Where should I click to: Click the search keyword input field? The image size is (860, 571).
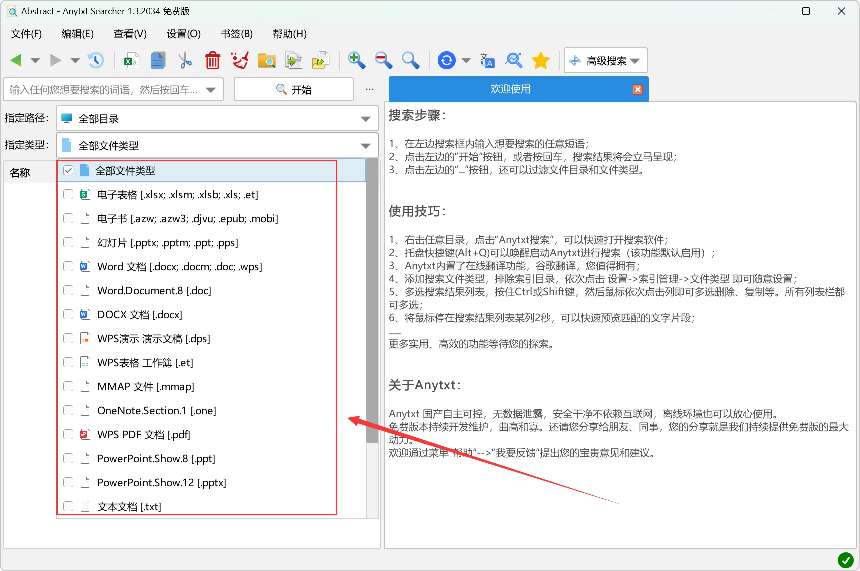pyautogui.click(x=104, y=89)
